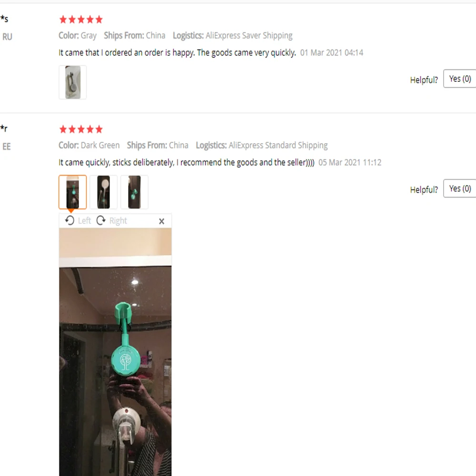Click the rotate Left arrow icon
The width and height of the screenshot is (476, 476).
(x=69, y=220)
